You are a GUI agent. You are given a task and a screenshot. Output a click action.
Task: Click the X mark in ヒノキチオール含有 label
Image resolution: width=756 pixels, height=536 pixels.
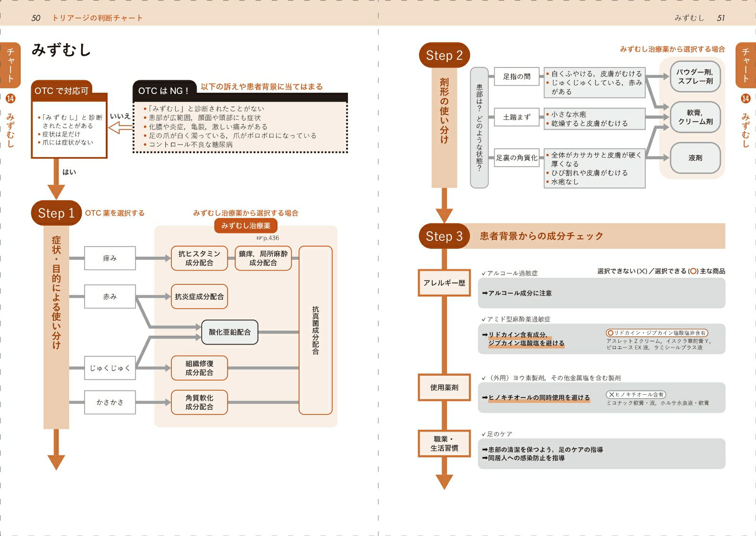coord(611,394)
